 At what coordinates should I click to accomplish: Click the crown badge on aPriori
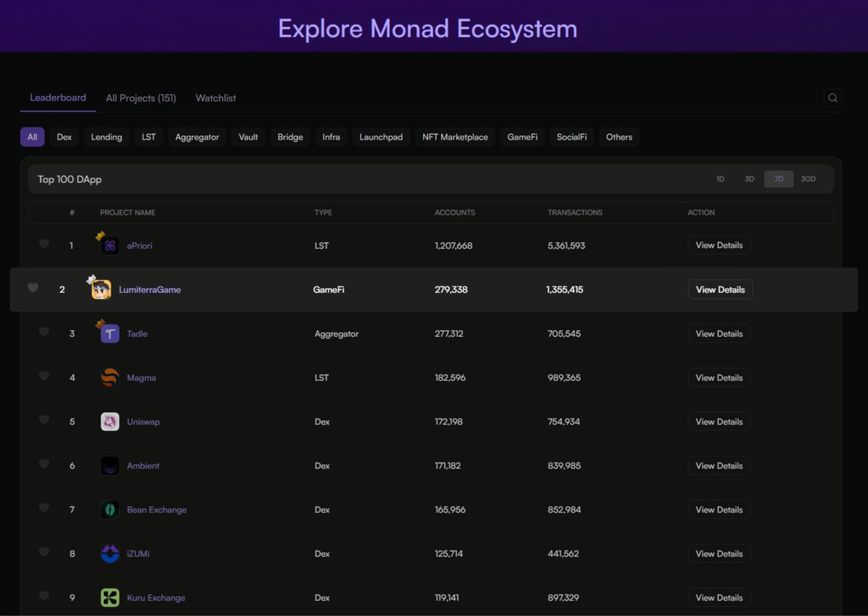(101, 235)
